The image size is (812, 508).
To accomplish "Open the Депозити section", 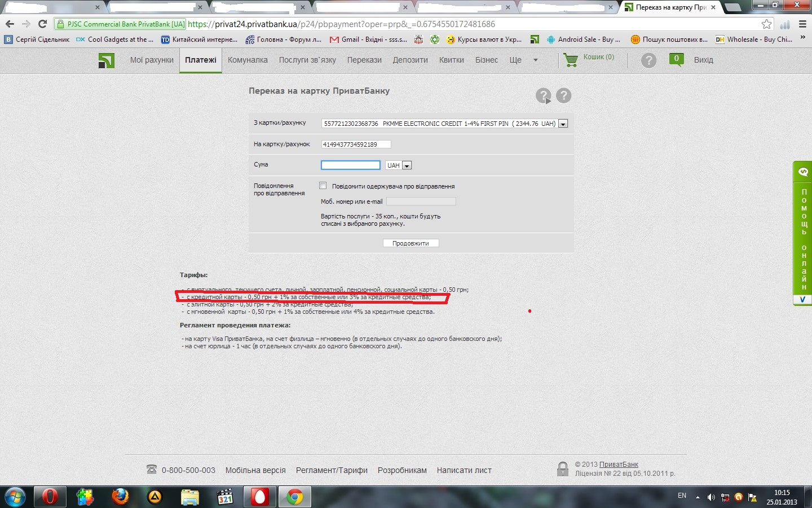I will 411,60.
